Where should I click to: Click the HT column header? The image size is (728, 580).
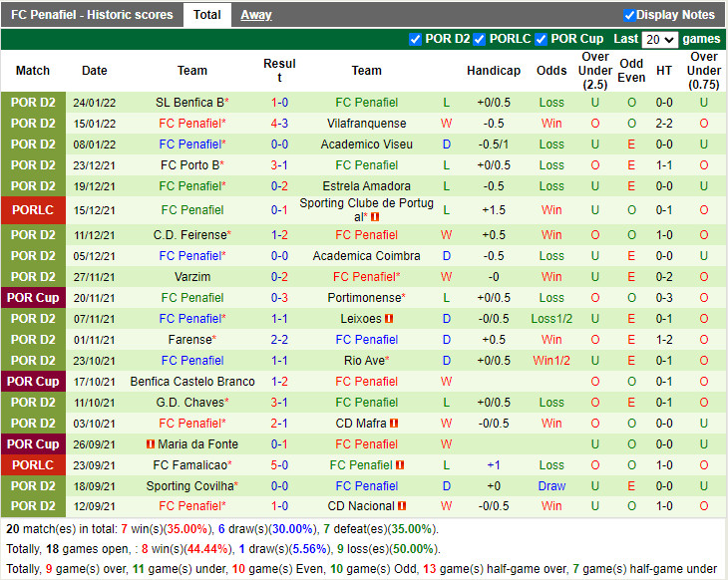click(664, 71)
